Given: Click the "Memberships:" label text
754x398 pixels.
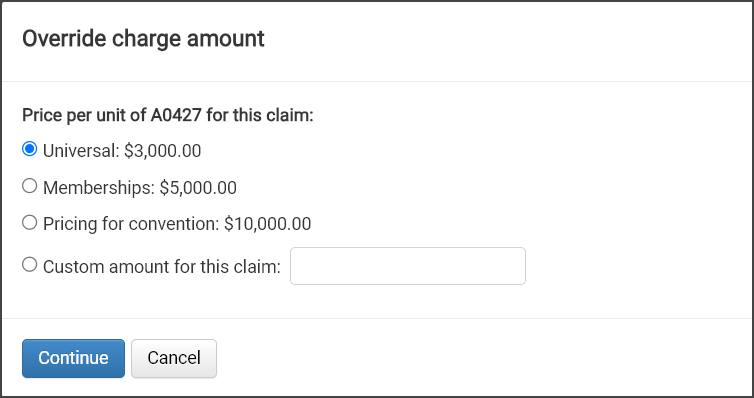Looking at the screenshot, I should (99, 187).
